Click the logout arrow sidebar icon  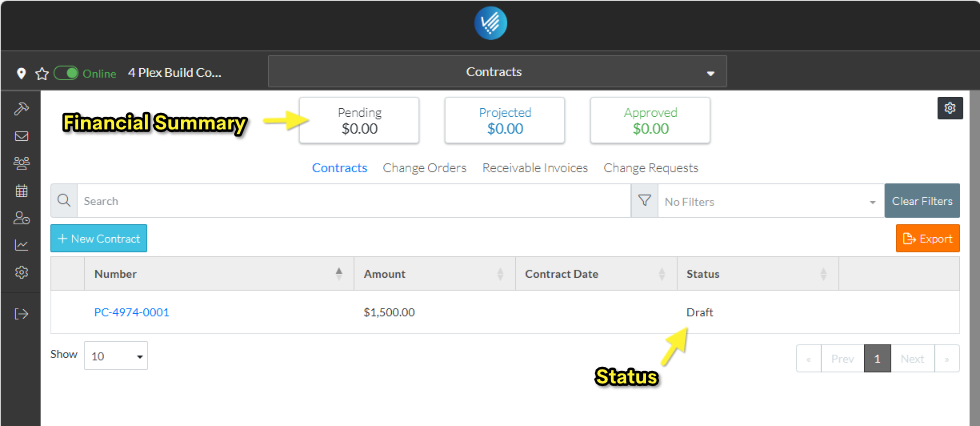click(21, 313)
